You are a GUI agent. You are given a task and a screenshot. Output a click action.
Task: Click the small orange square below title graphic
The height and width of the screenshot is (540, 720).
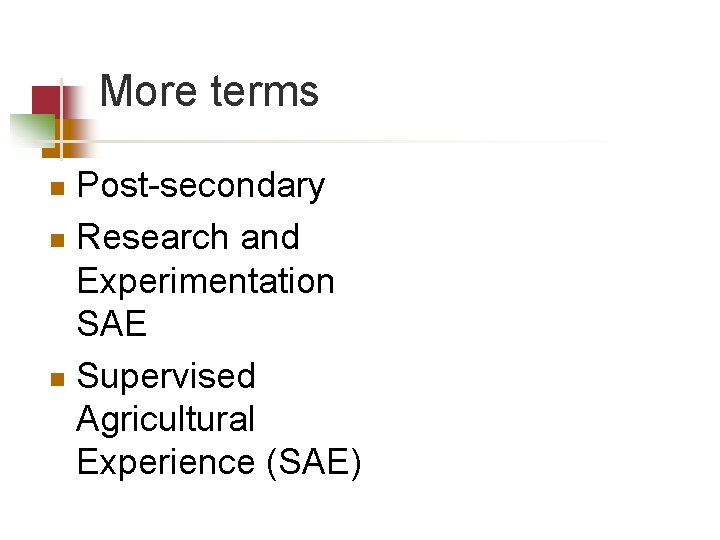(x=48, y=151)
